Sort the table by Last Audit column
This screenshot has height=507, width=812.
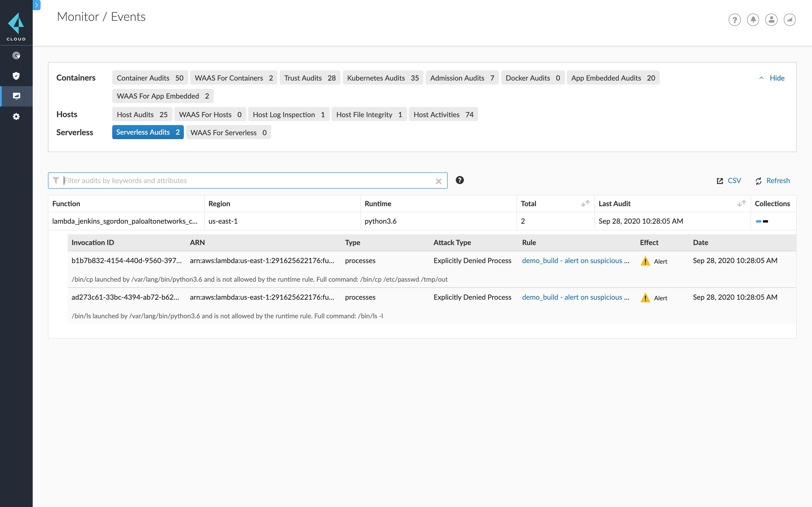coord(741,203)
